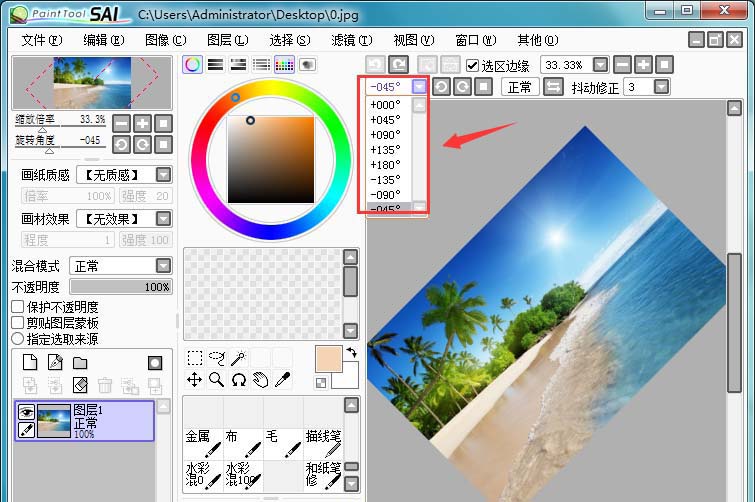
Task: Open the 滤镜 menu
Action: (350, 40)
